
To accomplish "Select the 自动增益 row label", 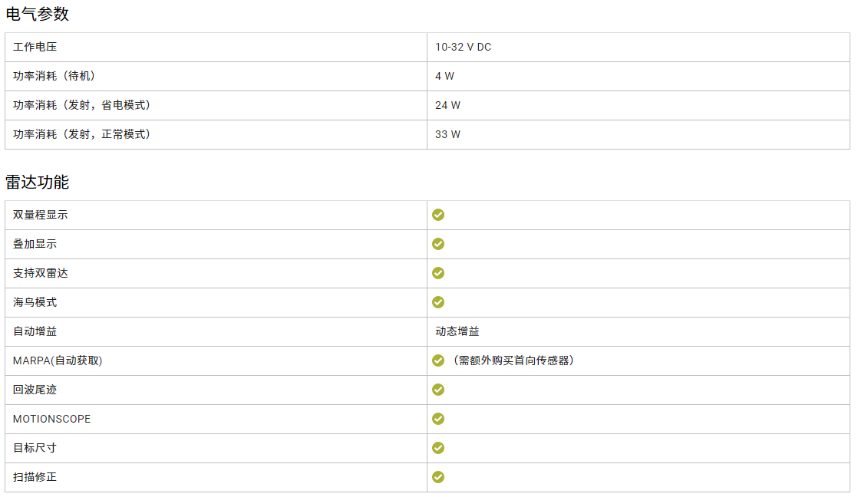I will tap(35, 331).
